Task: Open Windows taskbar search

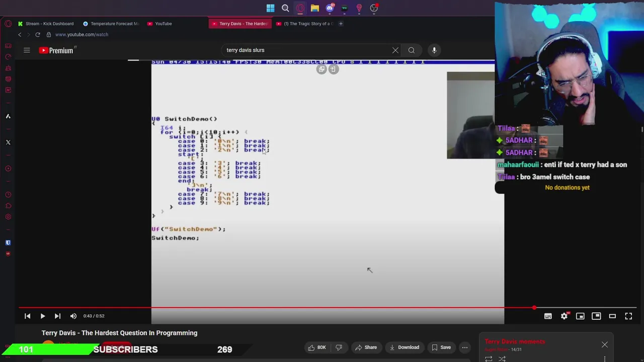Action: point(285,8)
